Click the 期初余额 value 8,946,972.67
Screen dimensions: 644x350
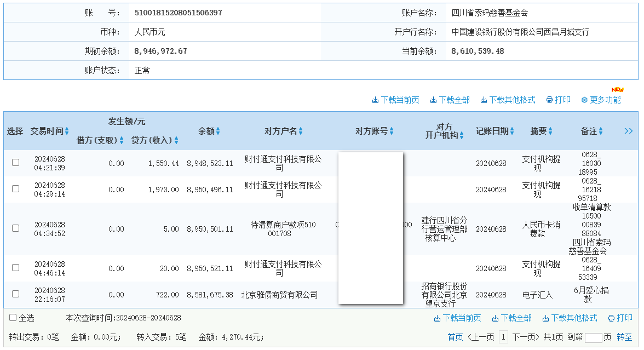click(x=160, y=51)
